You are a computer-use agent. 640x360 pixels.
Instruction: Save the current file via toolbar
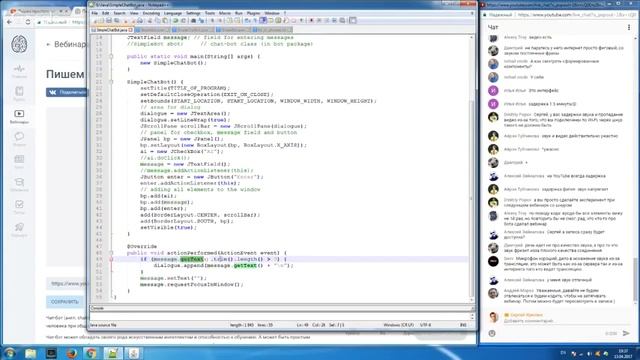click(x=109, y=20)
